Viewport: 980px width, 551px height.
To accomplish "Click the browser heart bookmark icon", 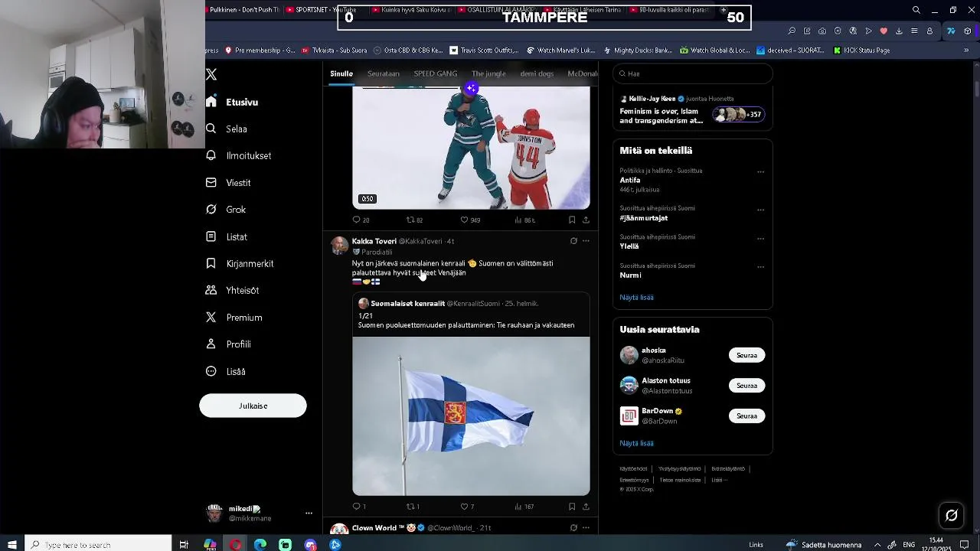I will pos(884,31).
